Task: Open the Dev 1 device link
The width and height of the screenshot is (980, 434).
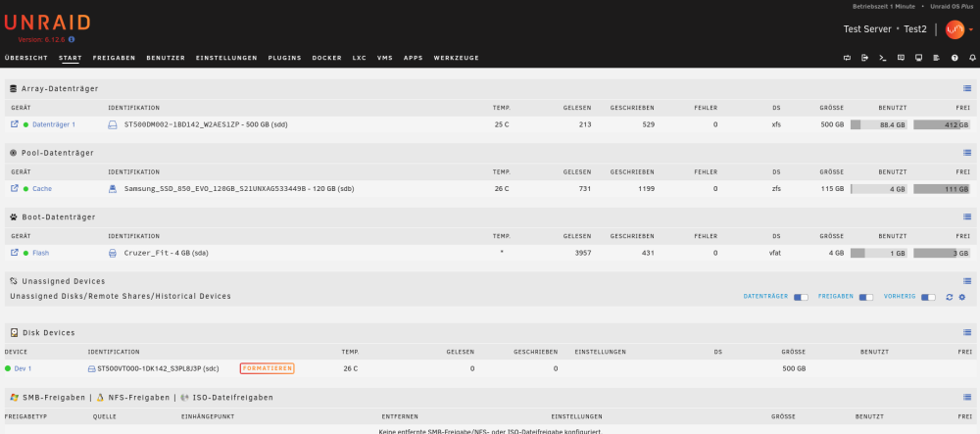Action: pyautogui.click(x=23, y=369)
